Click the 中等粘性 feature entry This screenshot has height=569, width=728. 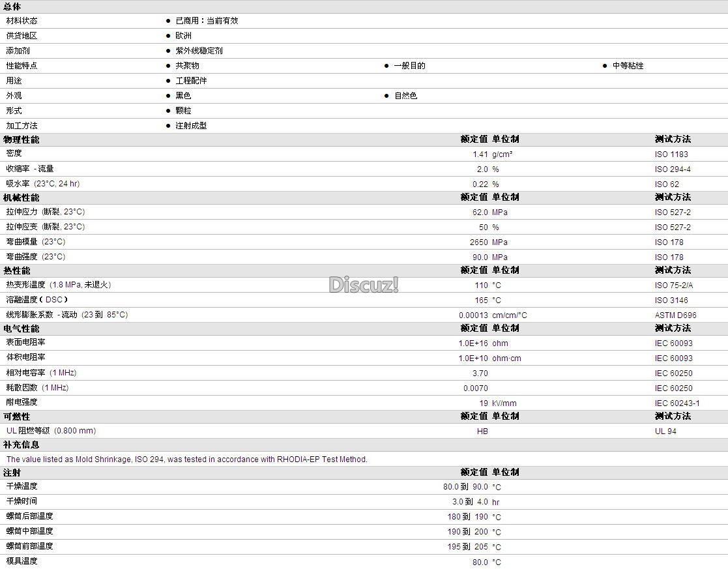tap(628, 66)
